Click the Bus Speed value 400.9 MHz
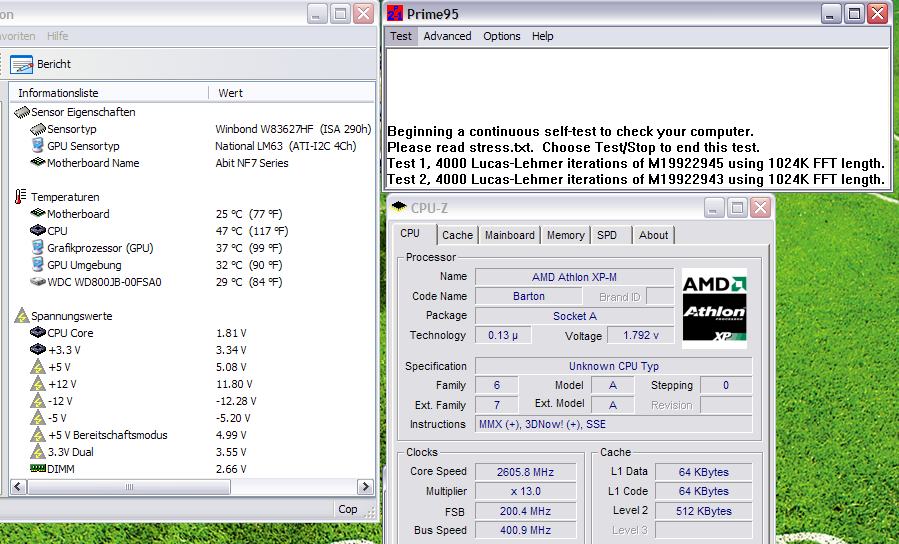899x544 pixels. 525,530
